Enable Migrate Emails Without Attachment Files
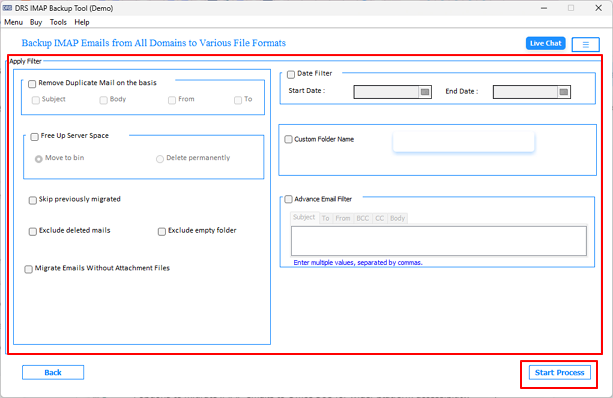This screenshot has width=613, height=398. (x=28, y=269)
